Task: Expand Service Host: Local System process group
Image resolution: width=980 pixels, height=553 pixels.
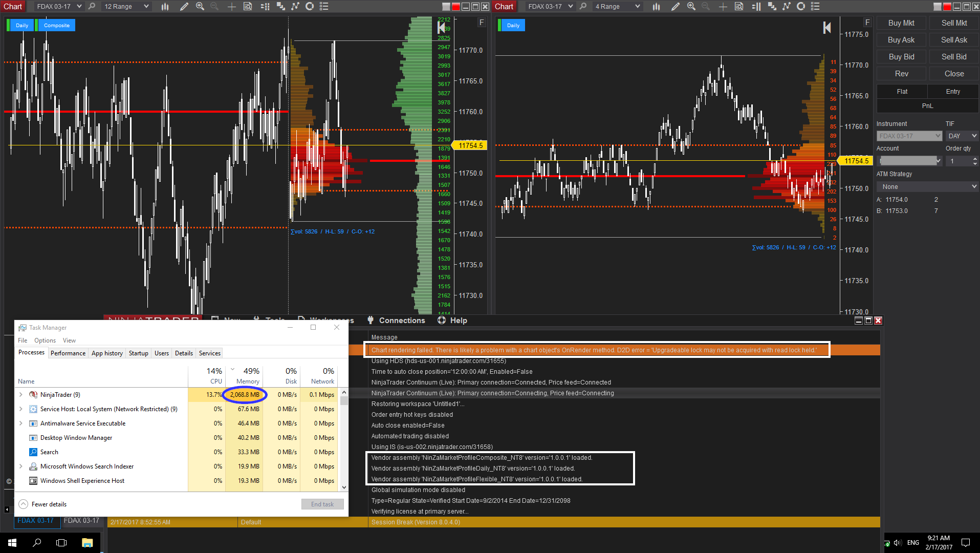Action: tap(21, 409)
